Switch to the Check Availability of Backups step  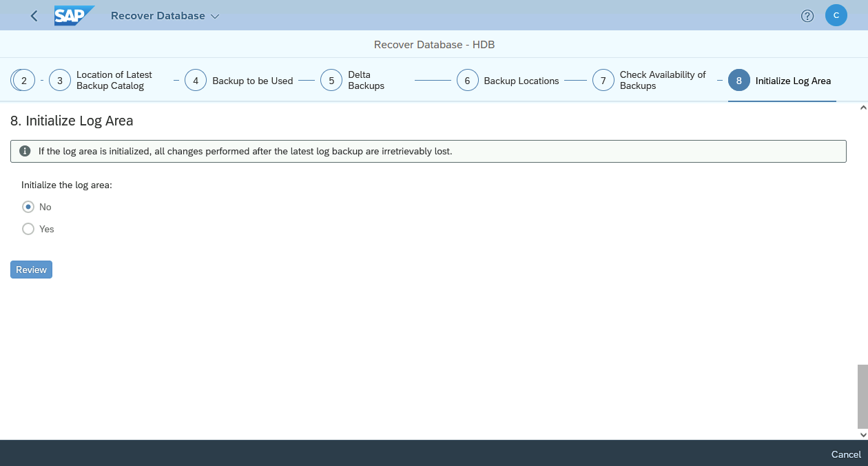coord(603,80)
